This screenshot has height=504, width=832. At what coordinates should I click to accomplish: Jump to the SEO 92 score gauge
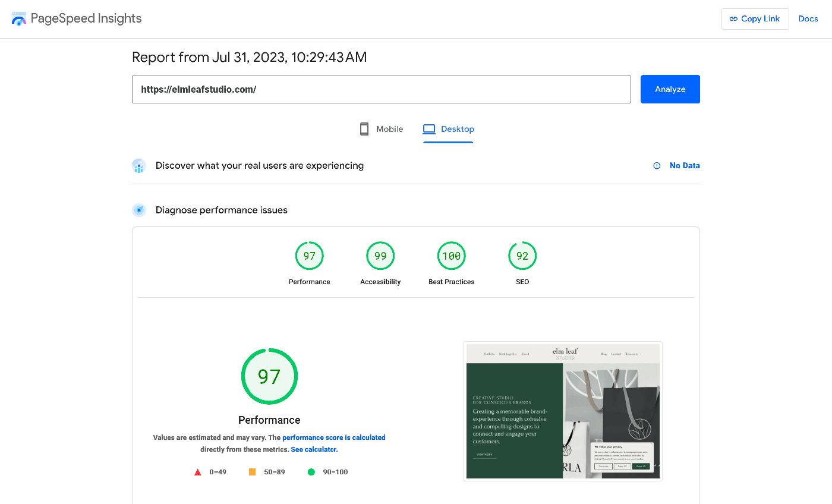pos(522,256)
